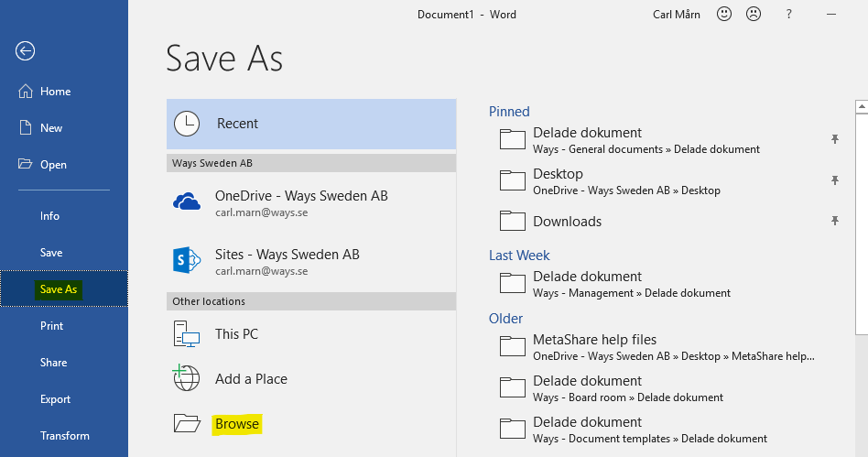Select the Recent location
868x457 pixels.
[x=311, y=124]
